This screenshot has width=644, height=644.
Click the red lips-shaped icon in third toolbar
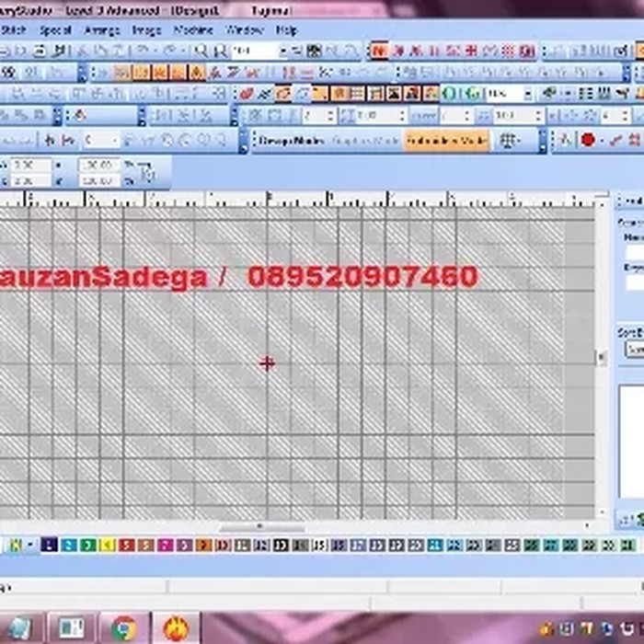tap(247, 94)
